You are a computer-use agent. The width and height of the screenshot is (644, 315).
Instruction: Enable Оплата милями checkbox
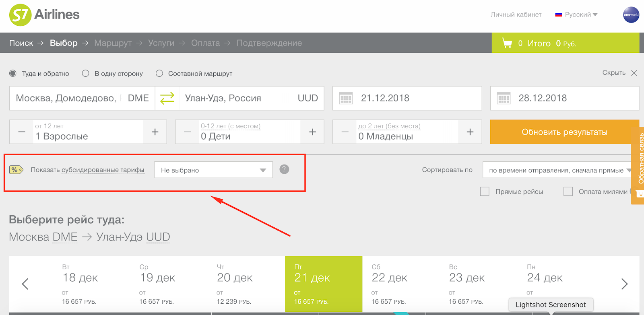coord(568,191)
